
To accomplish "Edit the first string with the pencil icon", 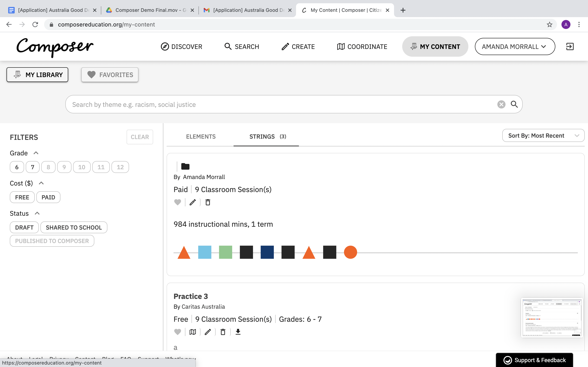I will click(193, 202).
